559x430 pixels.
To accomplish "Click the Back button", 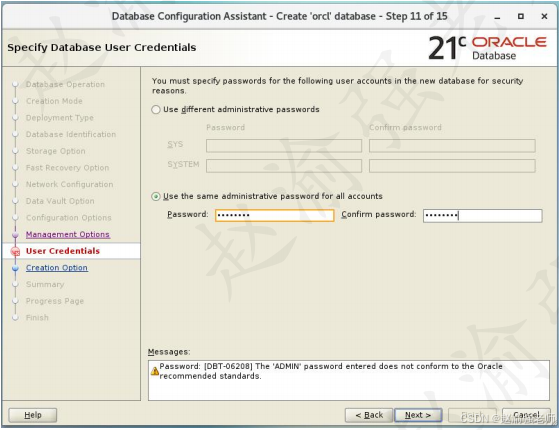I will pos(369,415).
